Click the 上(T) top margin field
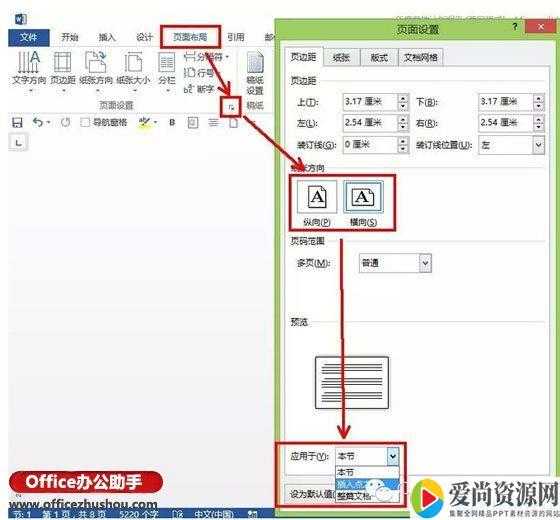 [370, 102]
